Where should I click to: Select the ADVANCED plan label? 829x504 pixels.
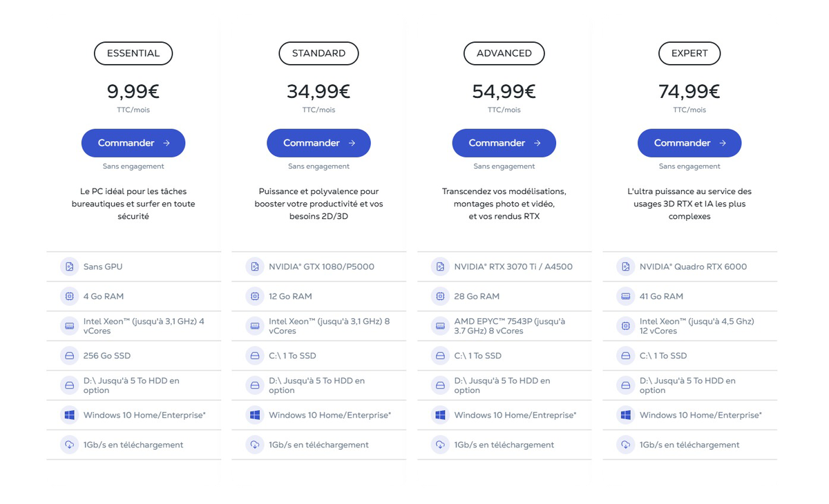point(504,53)
